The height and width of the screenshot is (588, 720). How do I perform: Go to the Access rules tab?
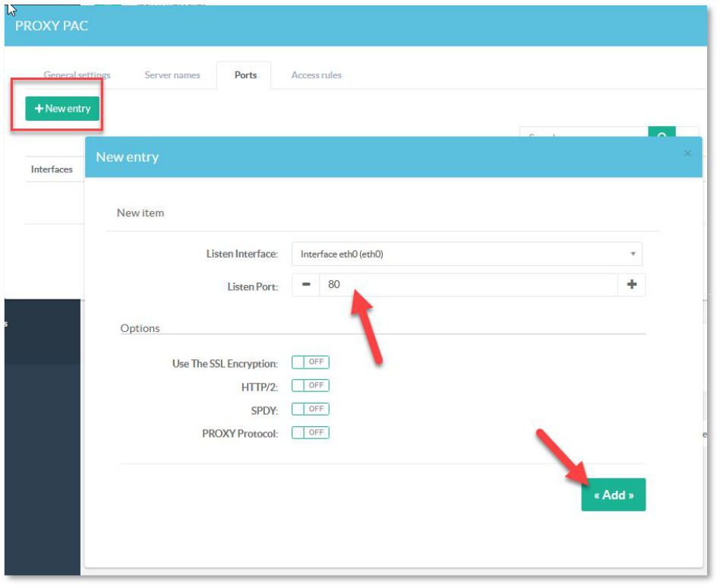[x=316, y=75]
